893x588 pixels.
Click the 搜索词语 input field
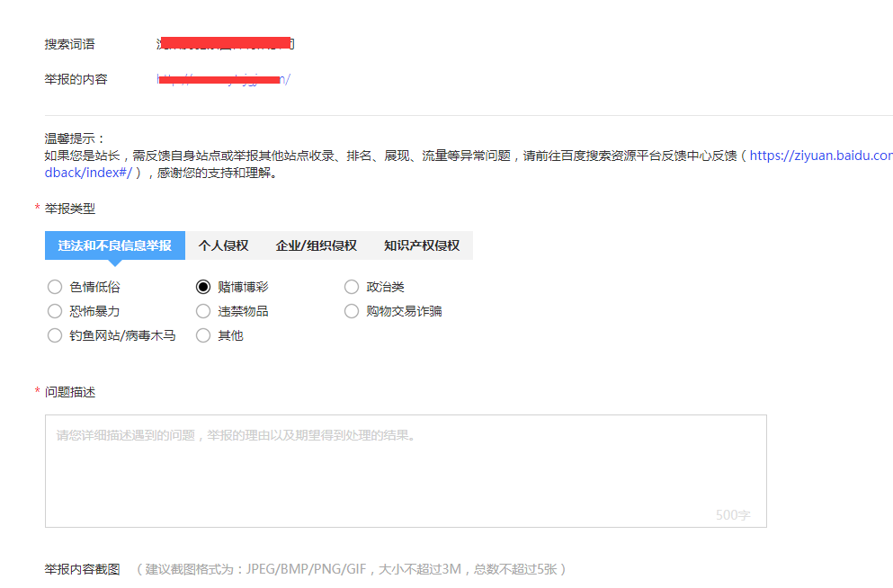(225, 42)
